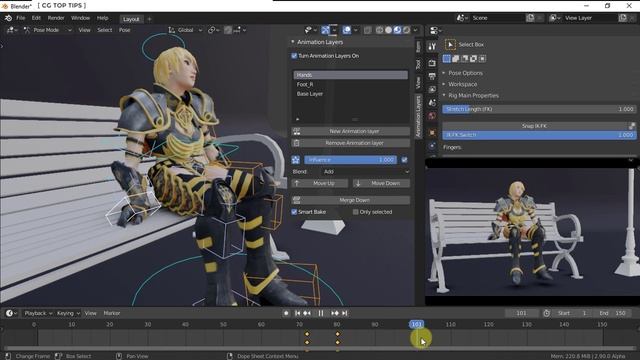This screenshot has width=640, height=360.
Task: Select the Foot_R animation layer
Action: [x=350, y=84]
